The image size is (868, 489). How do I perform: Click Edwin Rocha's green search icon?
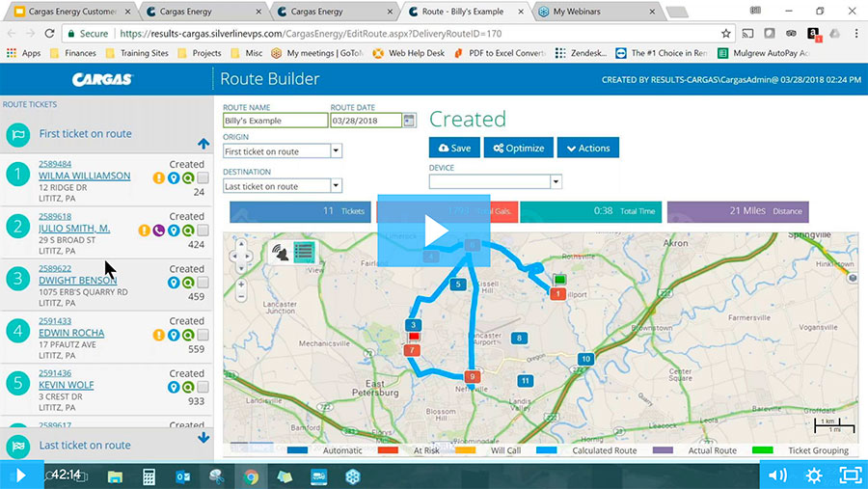188,335
